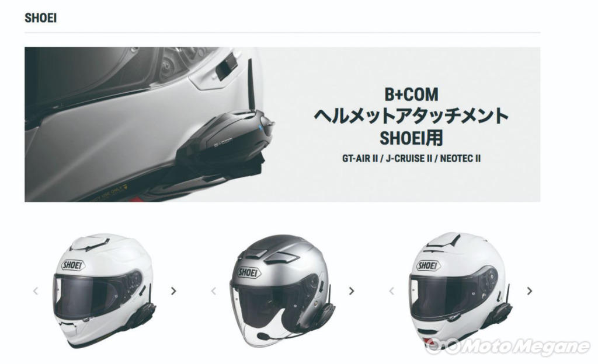The image size is (598, 364).
Task: Click the B+COM device in banner photo
Action: click(224, 138)
